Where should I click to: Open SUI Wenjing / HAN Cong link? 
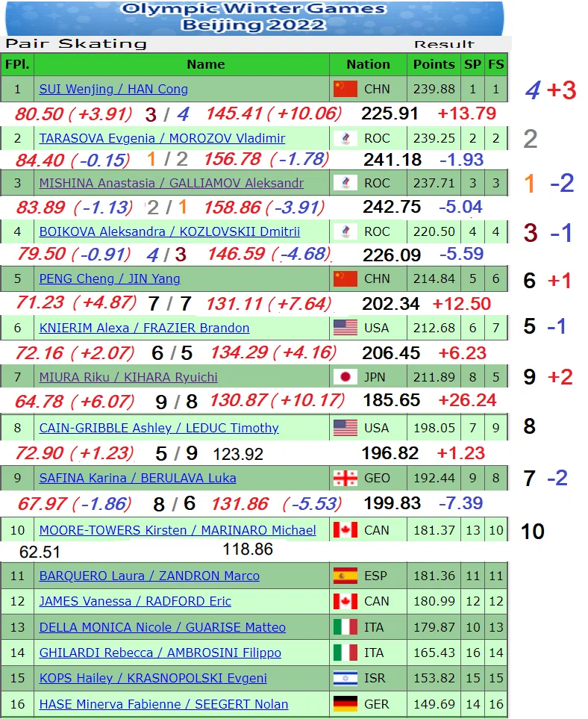click(113, 89)
